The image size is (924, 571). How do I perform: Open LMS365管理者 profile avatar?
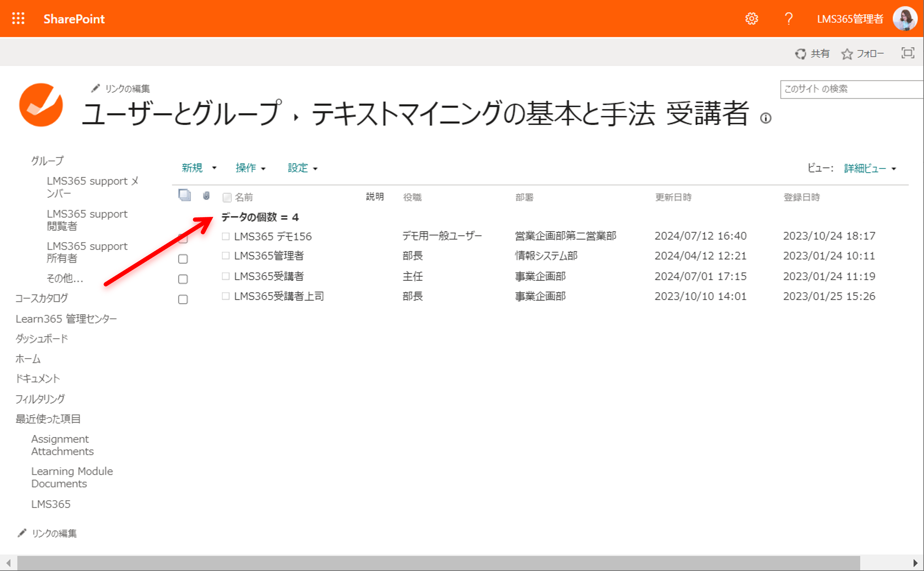click(x=905, y=18)
